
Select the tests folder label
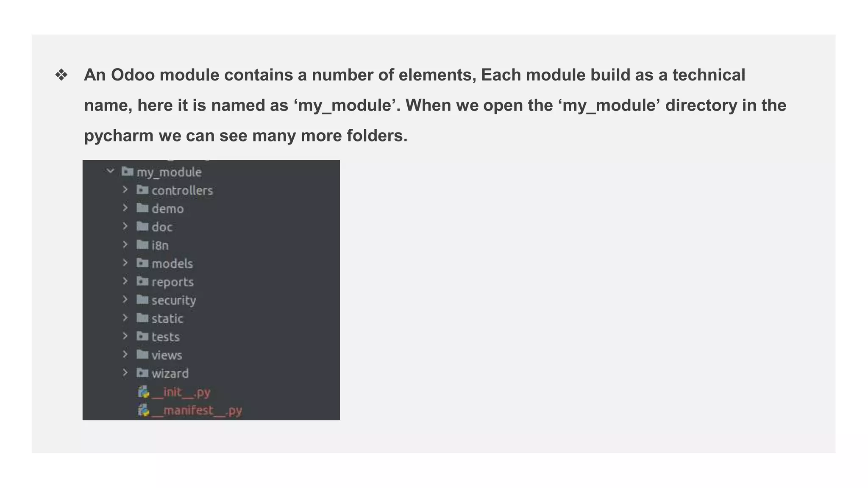click(x=166, y=337)
